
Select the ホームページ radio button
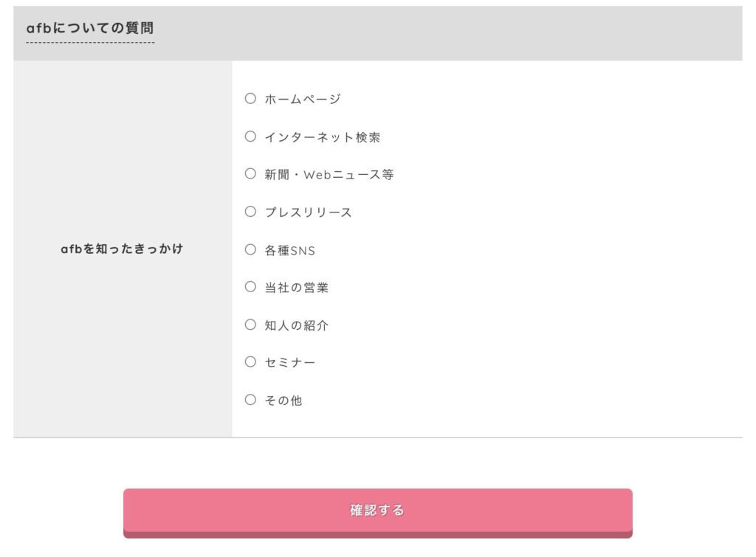(250, 98)
